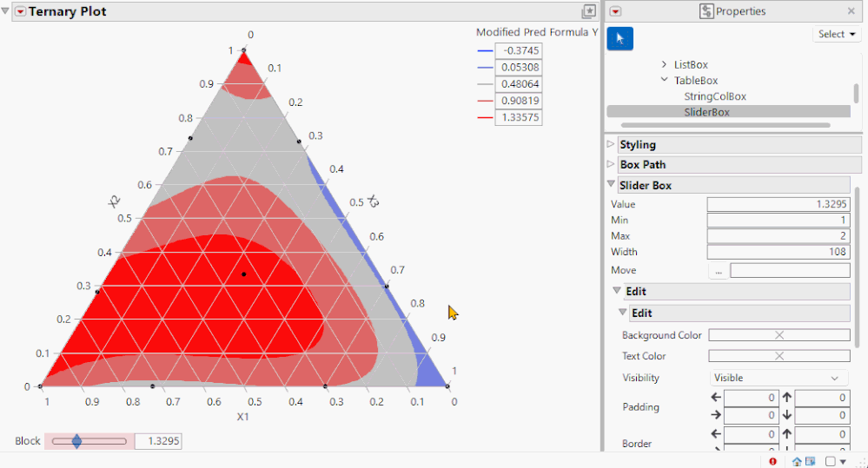Open the Properties panel red triangle menu
The height and width of the screenshot is (468, 868).
coord(615,11)
